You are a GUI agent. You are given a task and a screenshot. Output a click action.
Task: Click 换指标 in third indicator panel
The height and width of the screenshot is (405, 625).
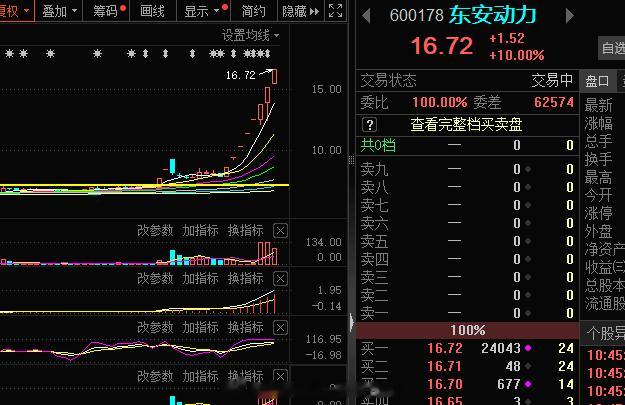(246, 327)
